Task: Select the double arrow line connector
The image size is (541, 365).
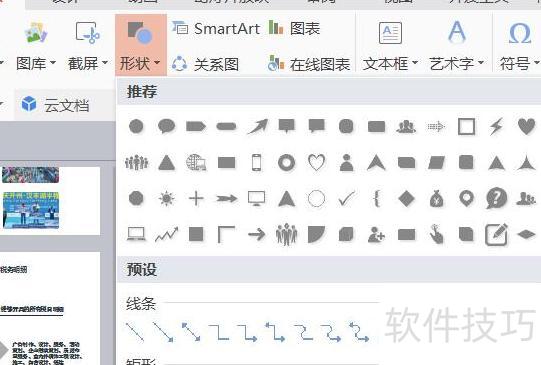Action: point(191,332)
